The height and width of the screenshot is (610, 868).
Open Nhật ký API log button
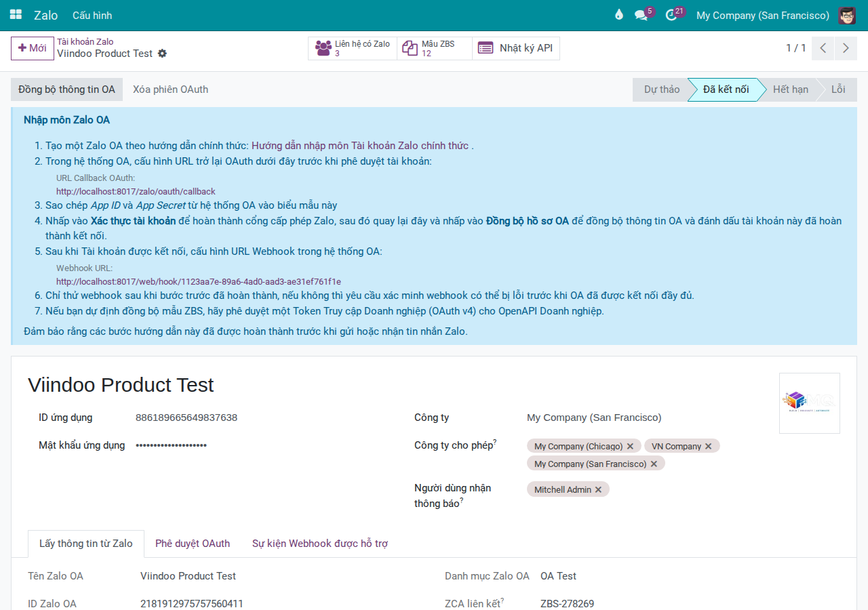pos(516,48)
